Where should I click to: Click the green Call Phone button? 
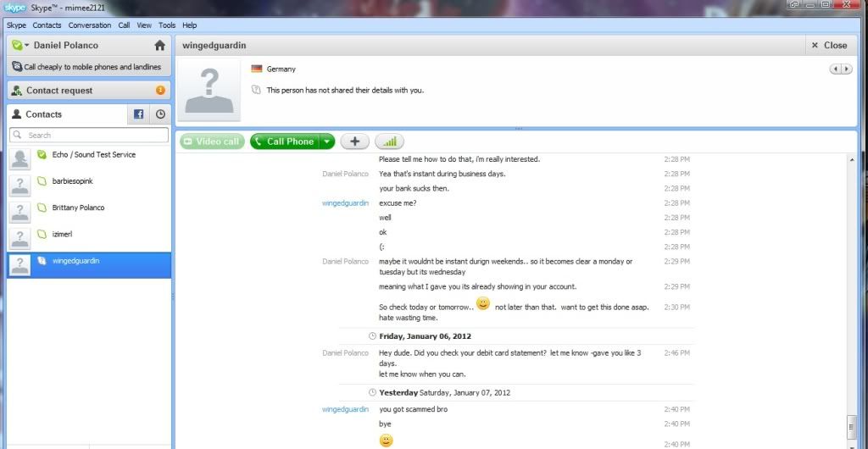(x=285, y=141)
